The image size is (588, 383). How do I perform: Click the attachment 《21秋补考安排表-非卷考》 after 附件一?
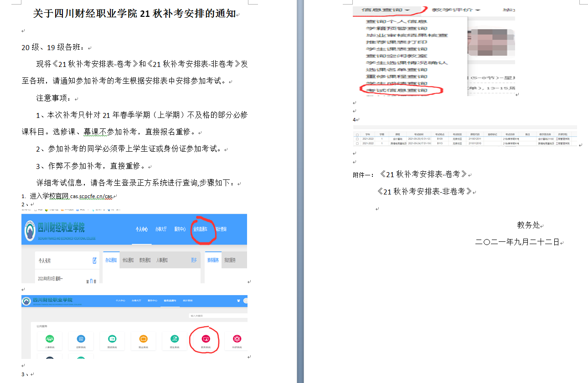[424, 192]
